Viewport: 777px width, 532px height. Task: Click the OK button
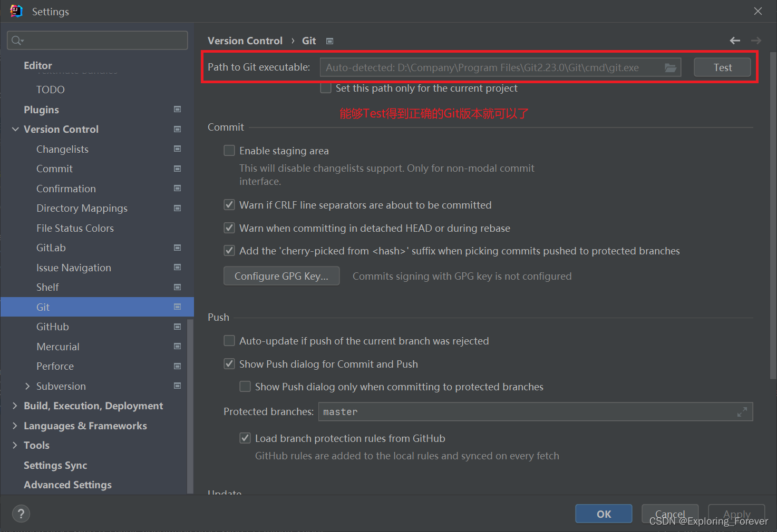(604, 514)
